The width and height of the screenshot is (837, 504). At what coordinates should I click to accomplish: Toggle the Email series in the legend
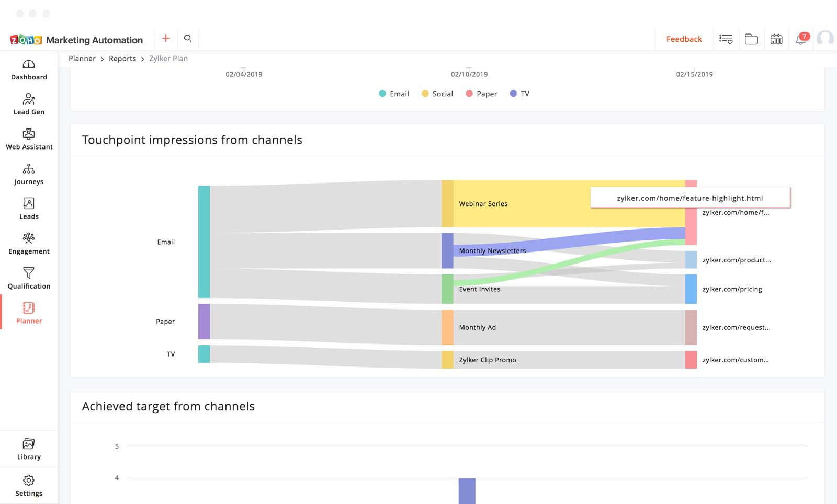[x=394, y=94]
